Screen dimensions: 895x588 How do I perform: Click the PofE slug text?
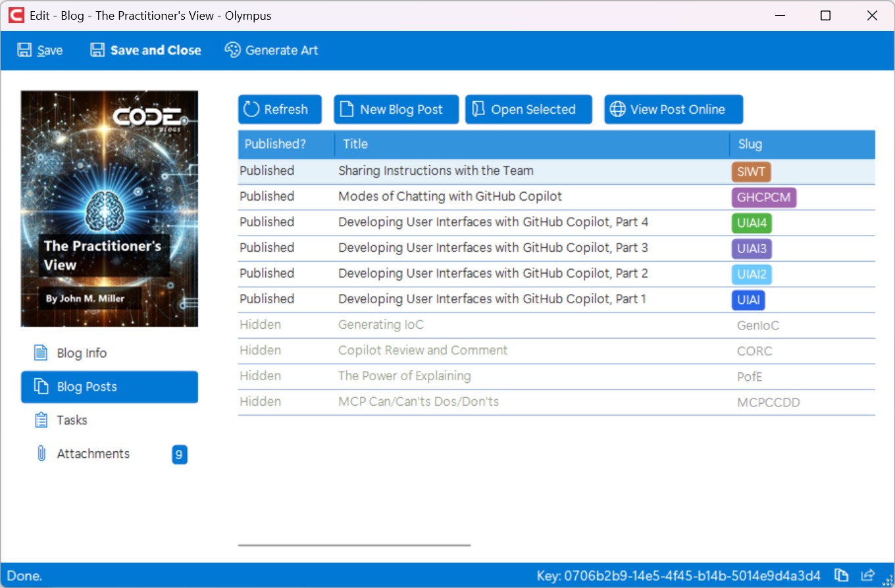(749, 377)
